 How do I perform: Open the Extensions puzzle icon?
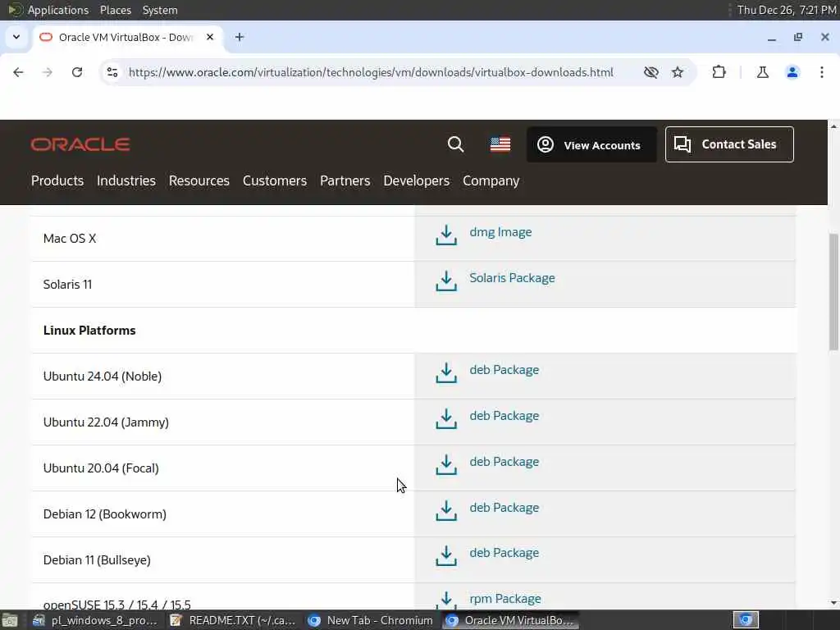(x=719, y=72)
